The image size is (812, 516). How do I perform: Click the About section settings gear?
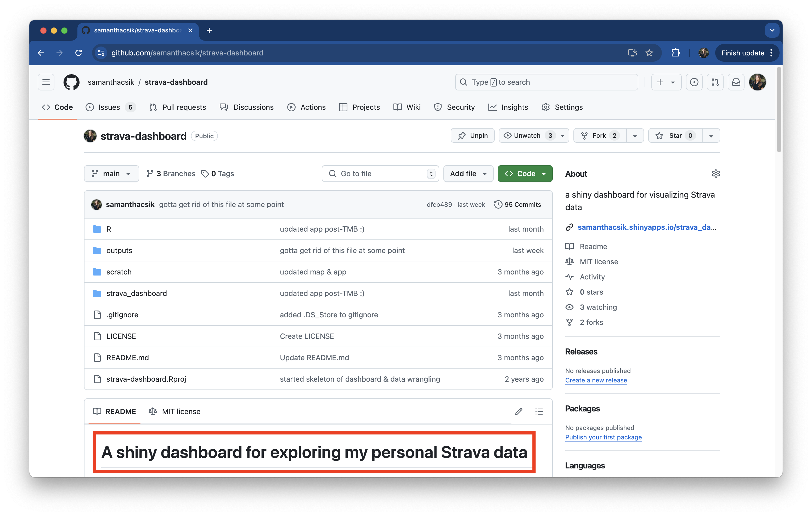pyautogui.click(x=715, y=174)
